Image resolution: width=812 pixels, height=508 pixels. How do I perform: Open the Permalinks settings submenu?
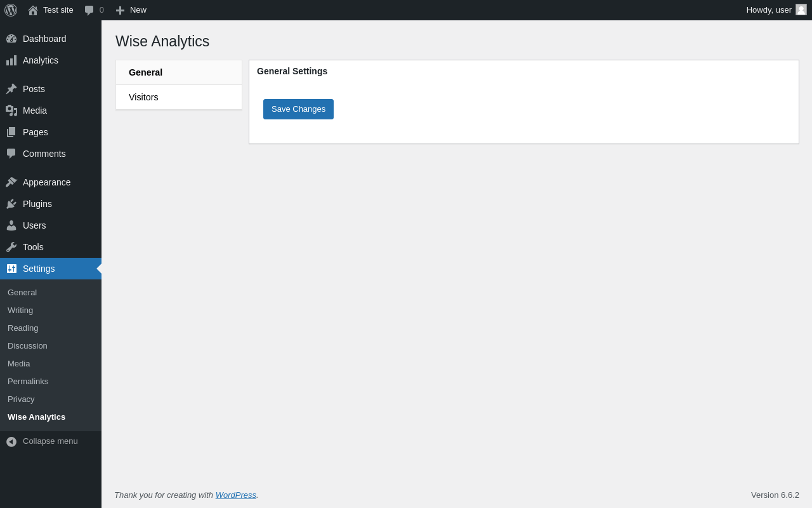(28, 382)
